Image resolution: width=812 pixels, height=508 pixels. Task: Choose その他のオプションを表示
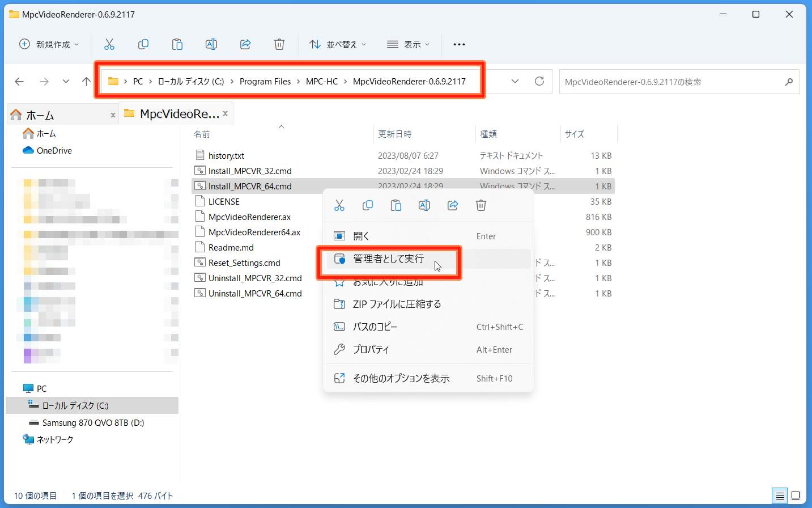click(429, 378)
